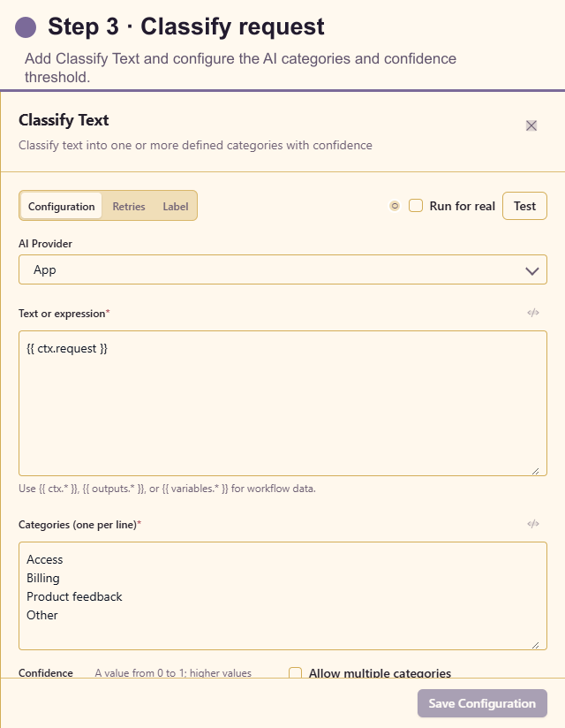This screenshot has width=565, height=728.
Task: Click the Test button
Action: coord(524,206)
